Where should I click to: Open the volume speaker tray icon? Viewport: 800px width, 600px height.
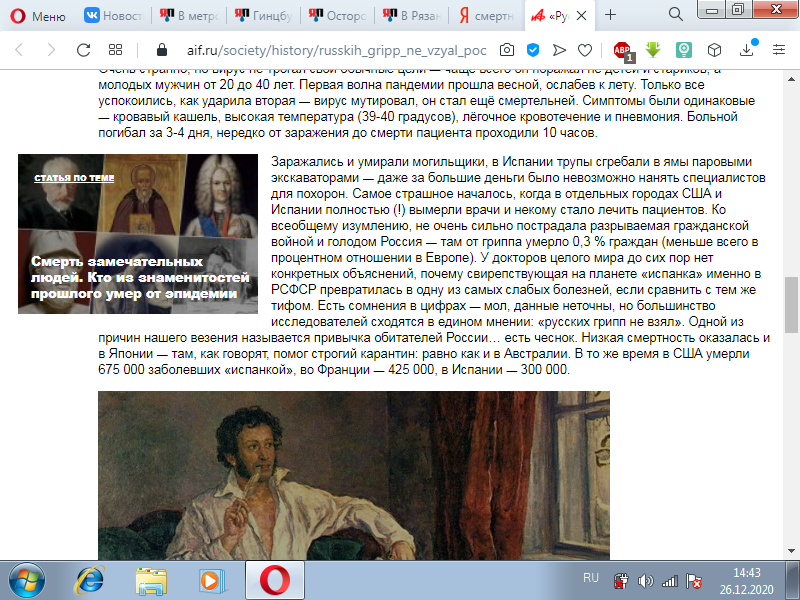pyautogui.click(x=645, y=581)
